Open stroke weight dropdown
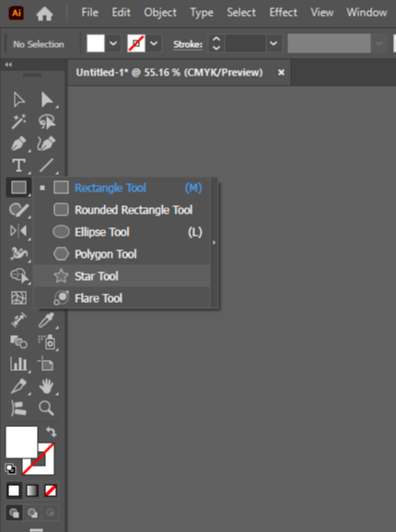Viewport: 396px width, 532px height. coord(274,44)
